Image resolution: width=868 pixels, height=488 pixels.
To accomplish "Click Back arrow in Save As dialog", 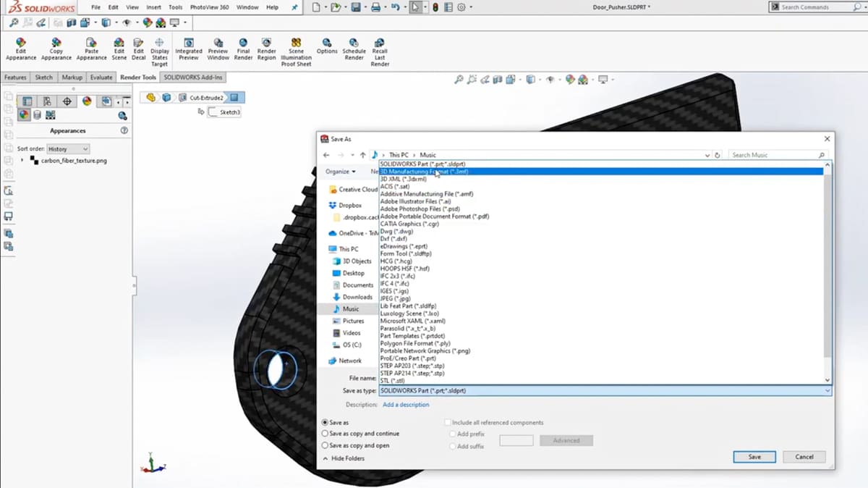I will pos(326,155).
